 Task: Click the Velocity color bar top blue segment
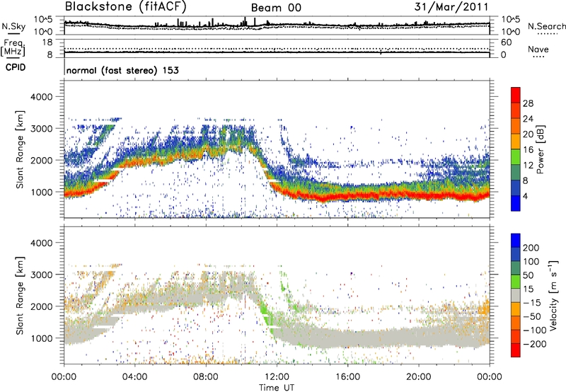(516, 241)
